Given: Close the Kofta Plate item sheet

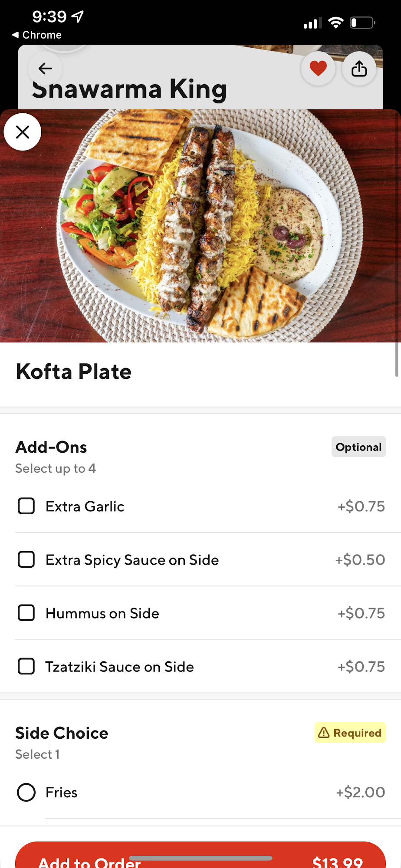Looking at the screenshot, I should click(x=23, y=132).
